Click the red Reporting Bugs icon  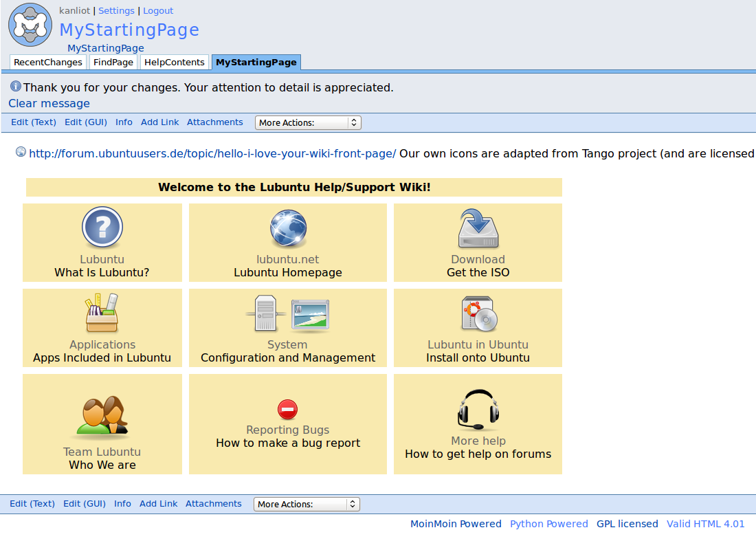pos(288,410)
